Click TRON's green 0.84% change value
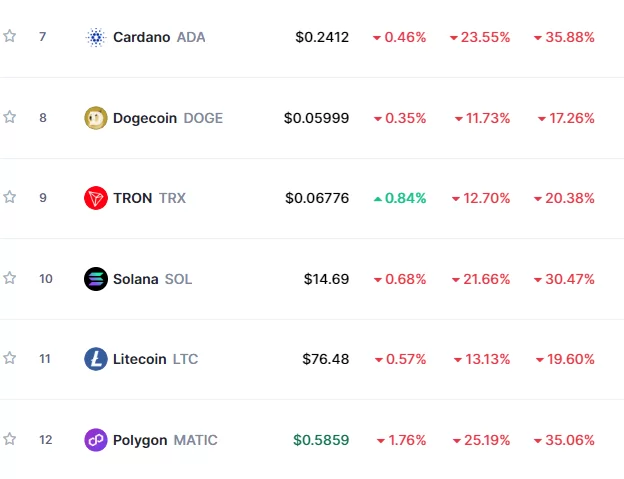This screenshot has width=624, height=479. coord(401,198)
